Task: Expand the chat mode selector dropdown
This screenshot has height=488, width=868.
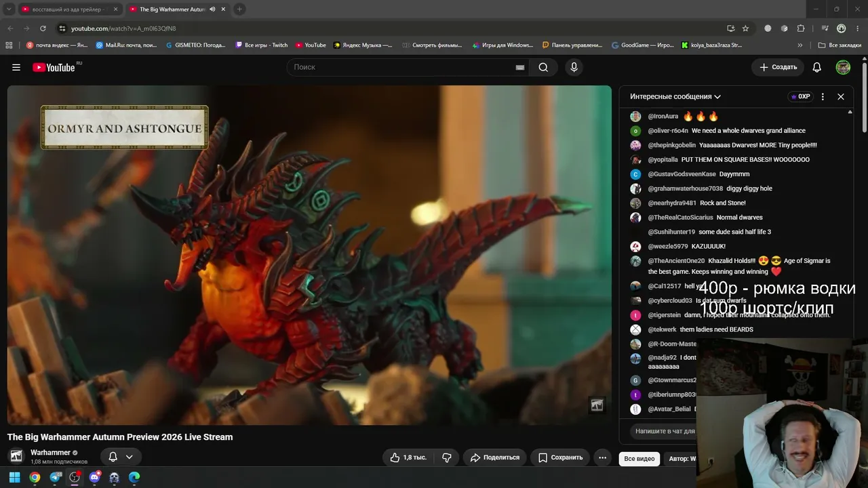Action: (675, 96)
